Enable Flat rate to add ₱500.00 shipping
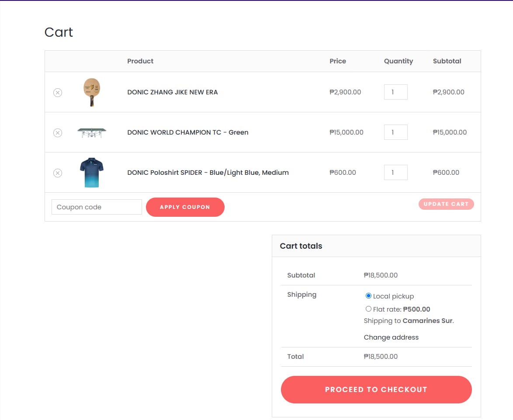The height and width of the screenshot is (420, 513). tap(368, 309)
